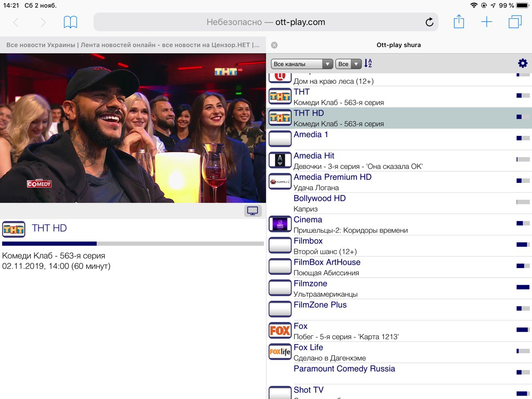Close the Ott-play shura tab
532x399 pixels.
(274, 45)
